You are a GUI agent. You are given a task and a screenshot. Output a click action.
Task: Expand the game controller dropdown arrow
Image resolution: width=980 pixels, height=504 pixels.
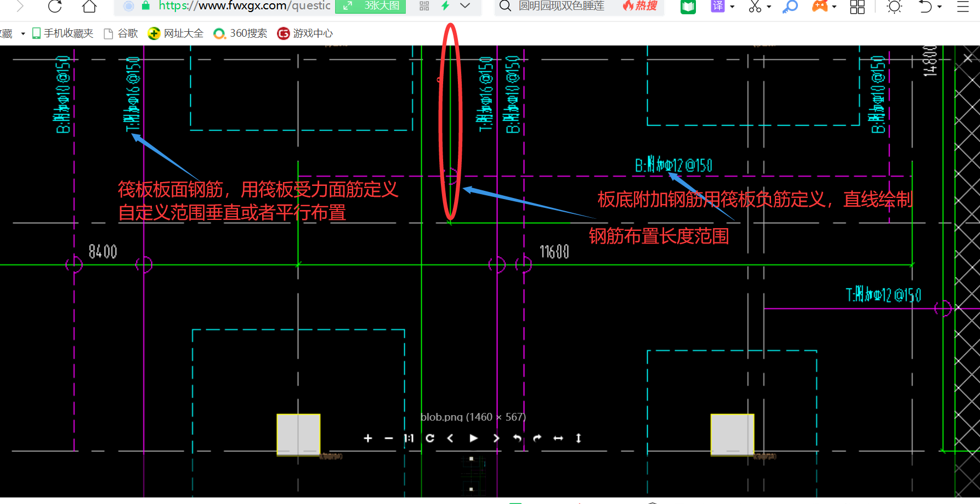[834, 7]
